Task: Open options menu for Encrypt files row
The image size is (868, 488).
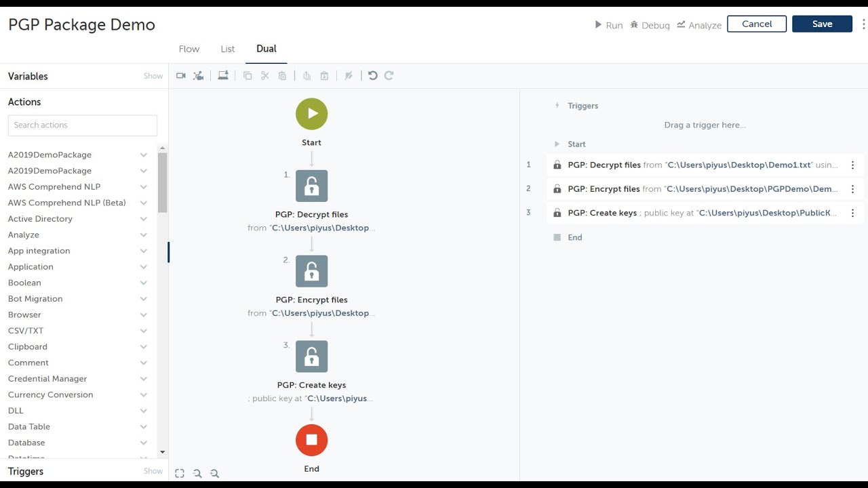Action: pos(852,189)
